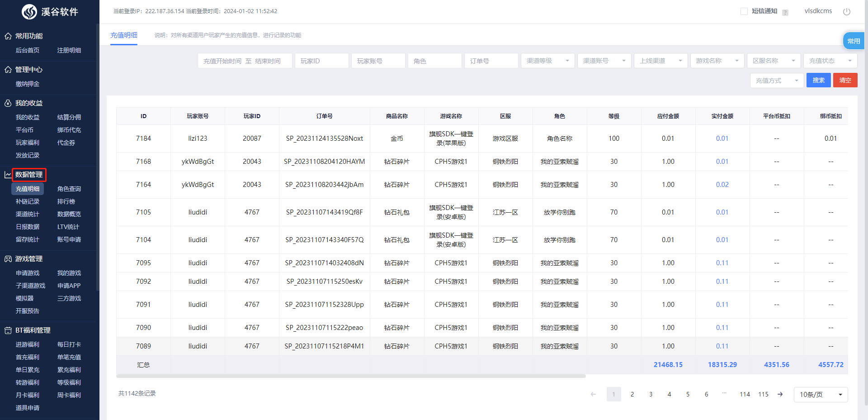
Task: Go to page 115
Action: pyautogui.click(x=763, y=394)
